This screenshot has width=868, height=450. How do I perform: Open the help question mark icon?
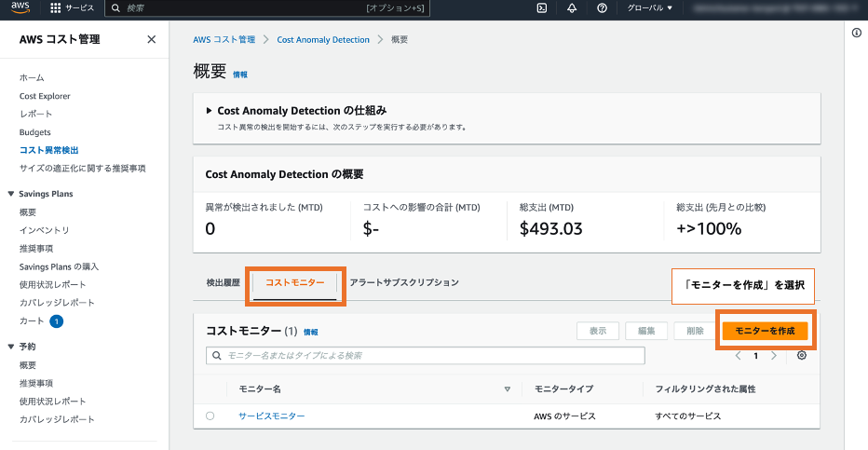click(602, 7)
